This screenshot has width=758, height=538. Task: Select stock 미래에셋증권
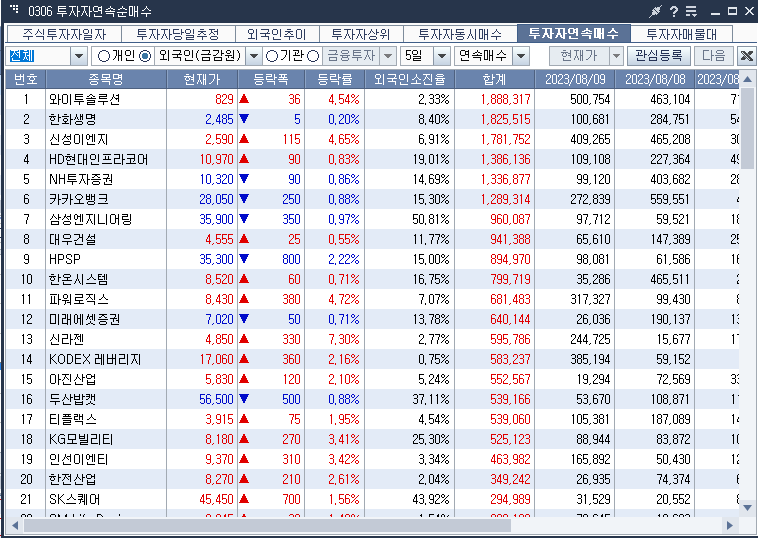84,320
